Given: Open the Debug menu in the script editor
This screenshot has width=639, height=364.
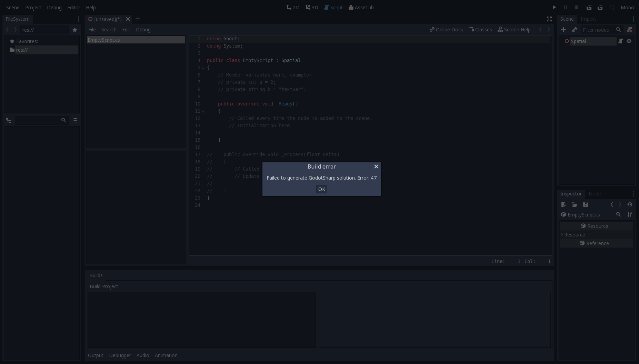Looking at the screenshot, I should tap(143, 30).
